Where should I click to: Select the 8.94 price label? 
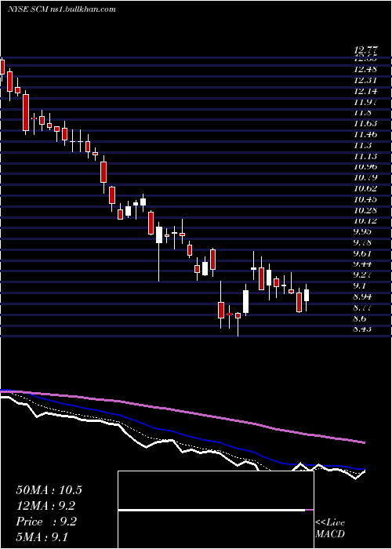pos(362,297)
